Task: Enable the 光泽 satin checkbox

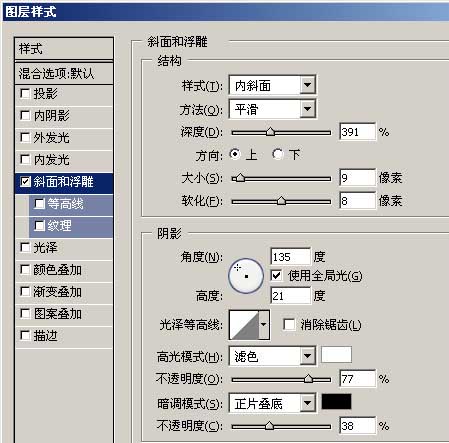Action: coord(25,248)
